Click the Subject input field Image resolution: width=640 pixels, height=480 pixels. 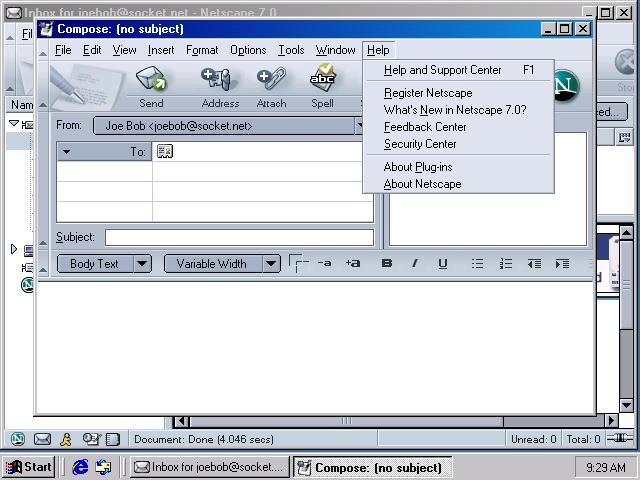coord(239,237)
